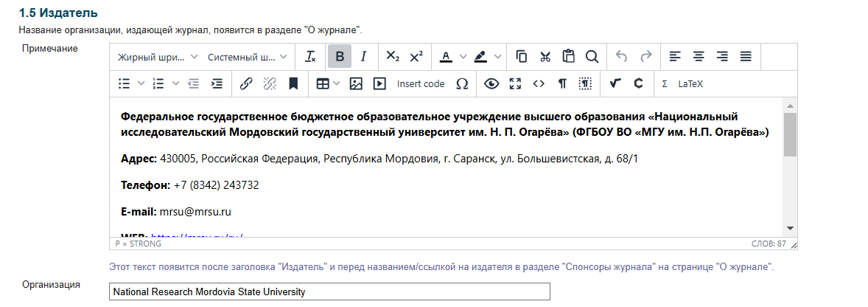Click the scrollbar up arrow in editor
The image size is (868, 307).
pyautogui.click(x=790, y=106)
